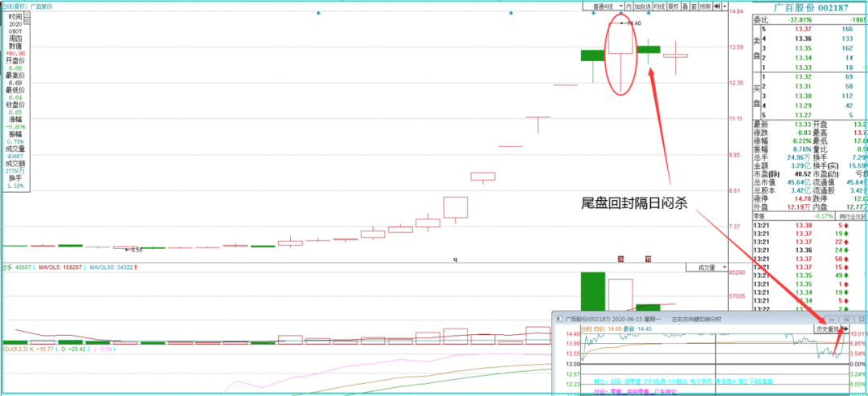Click the 涨停 price 14.70
Viewport: 868px width, 396px height.
tap(803, 198)
